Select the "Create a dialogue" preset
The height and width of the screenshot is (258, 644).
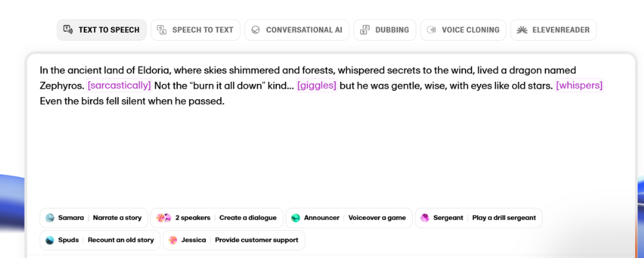pos(247,218)
